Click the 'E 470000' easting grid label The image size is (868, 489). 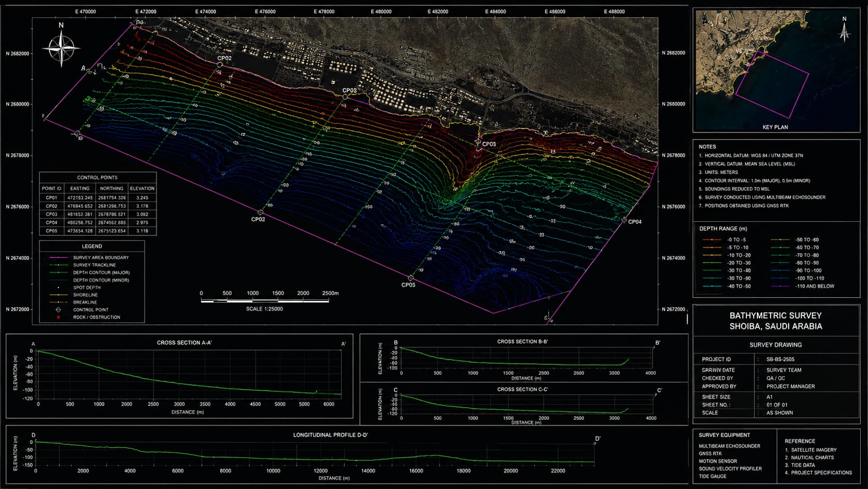86,11
